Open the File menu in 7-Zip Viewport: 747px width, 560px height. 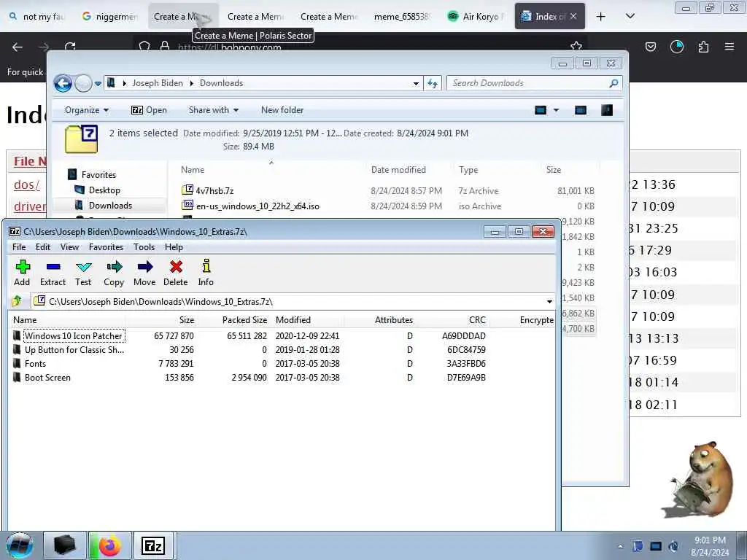pyautogui.click(x=19, y=247)
